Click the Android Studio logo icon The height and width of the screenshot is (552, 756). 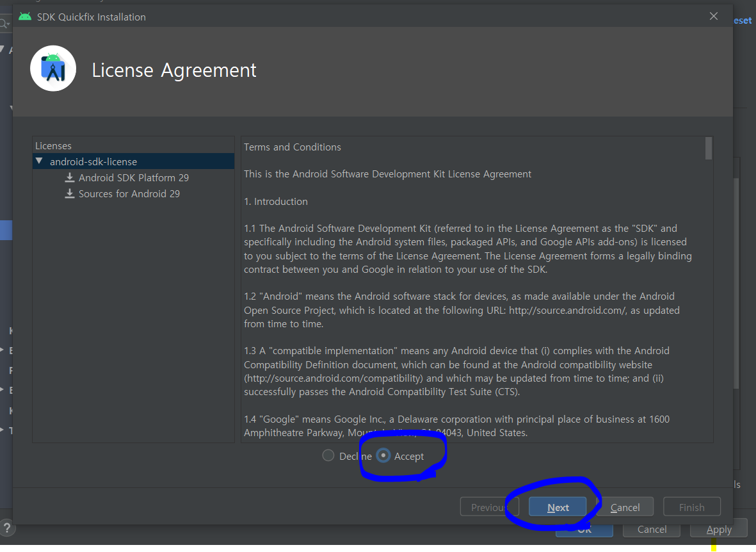[53, 69]
